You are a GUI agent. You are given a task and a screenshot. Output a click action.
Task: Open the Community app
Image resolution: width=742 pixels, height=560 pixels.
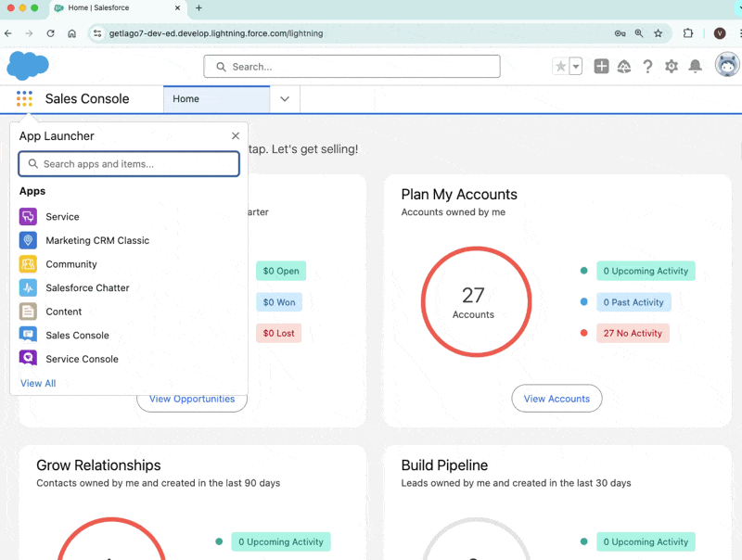pyautogui.click(x=71, y=264)
